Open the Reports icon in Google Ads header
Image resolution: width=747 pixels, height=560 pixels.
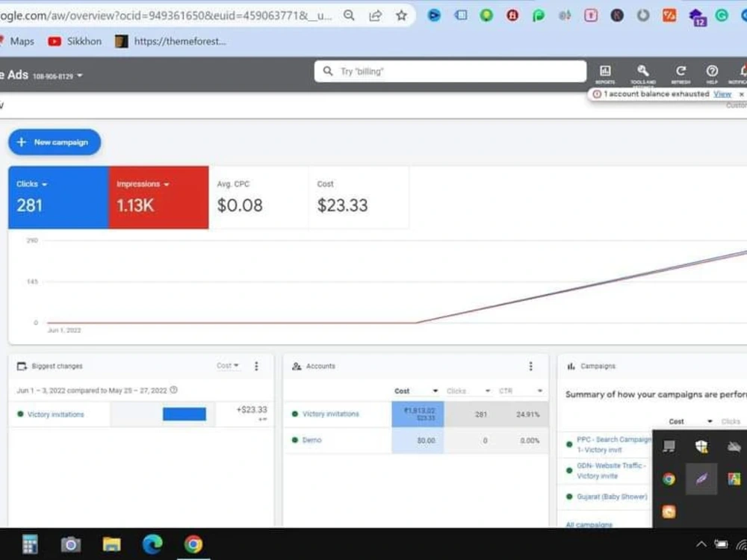click(605, 72)
